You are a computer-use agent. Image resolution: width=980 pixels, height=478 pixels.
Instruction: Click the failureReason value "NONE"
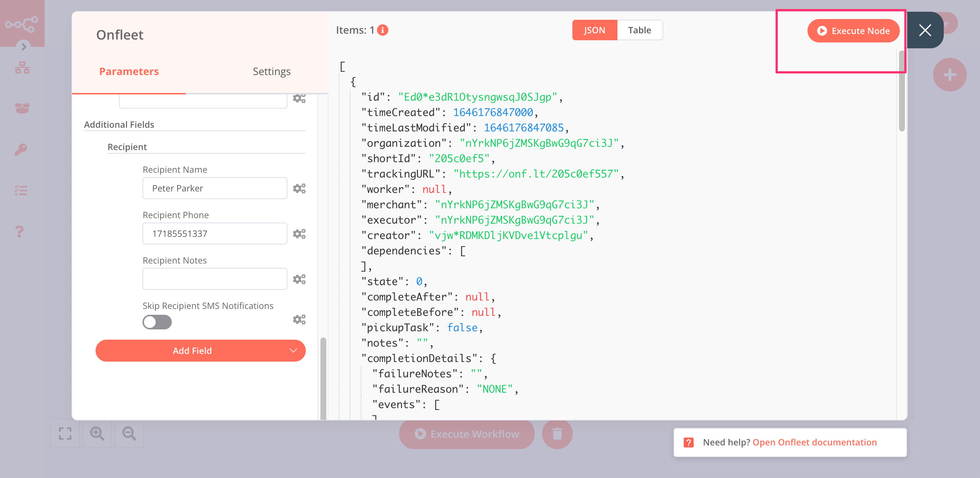[494, 389]
